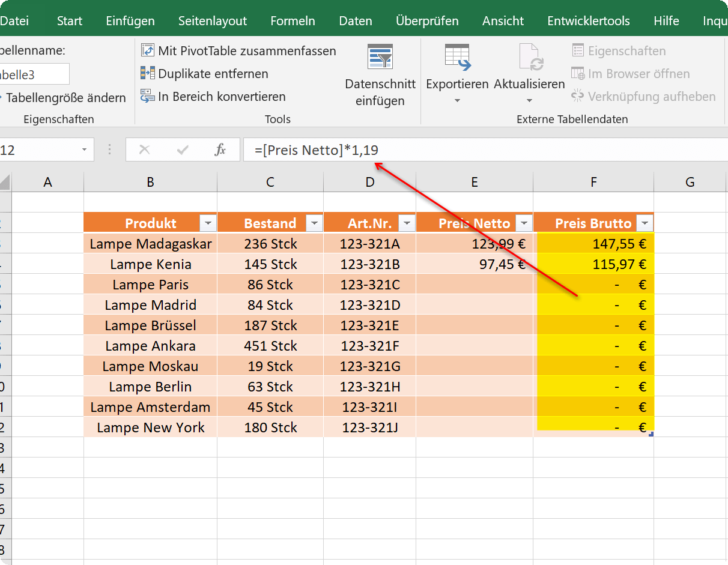Select the cell Lampe Paris
This screenshot has width=728, height=565.
pos(150,284)
